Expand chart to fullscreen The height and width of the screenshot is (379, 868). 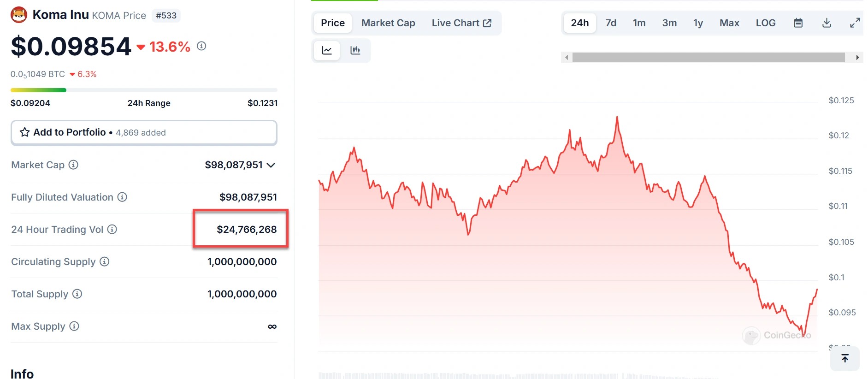[855, 23]
